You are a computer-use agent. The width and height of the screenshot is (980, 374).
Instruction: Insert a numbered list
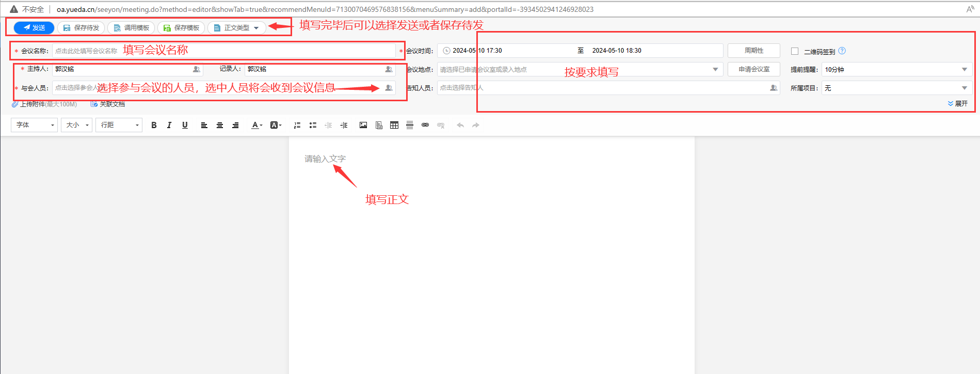[297, 125]
